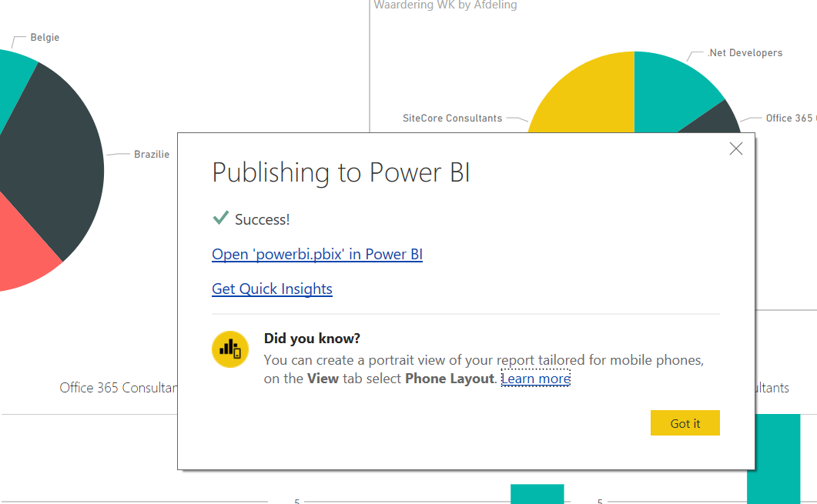Open 'powerbi.pbix' in Power BI link
Screen dimensions: 817x504
(316, 254)
